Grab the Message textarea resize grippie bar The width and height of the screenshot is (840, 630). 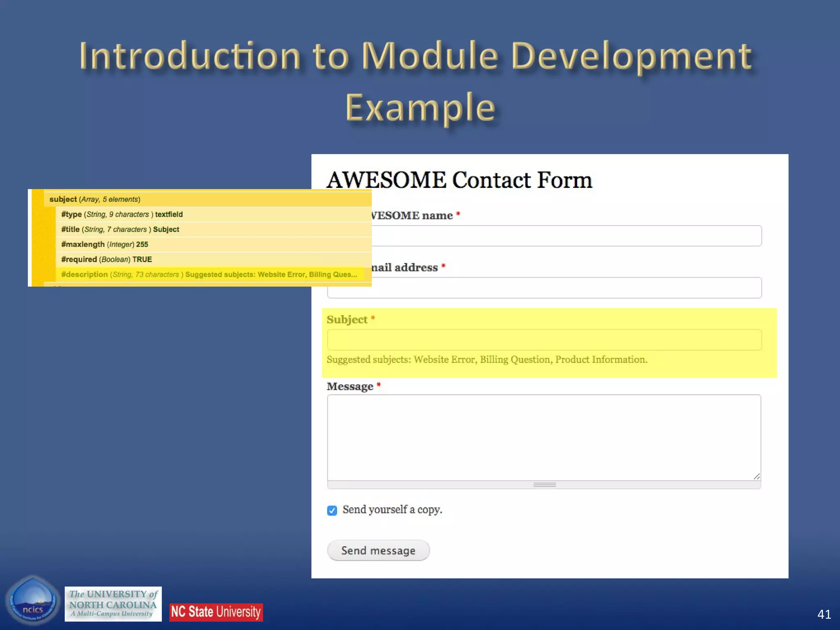(x=544, y=485)
